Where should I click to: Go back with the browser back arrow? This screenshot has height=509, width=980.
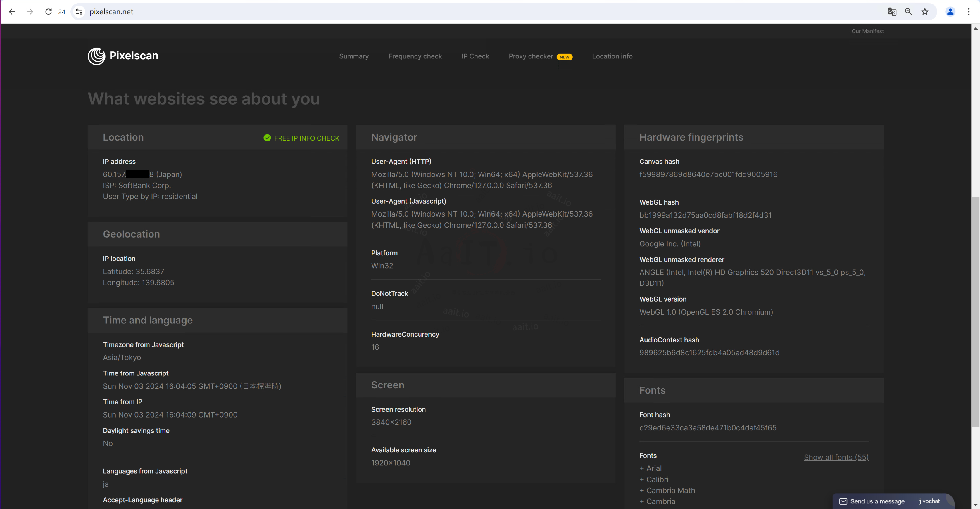12,12
